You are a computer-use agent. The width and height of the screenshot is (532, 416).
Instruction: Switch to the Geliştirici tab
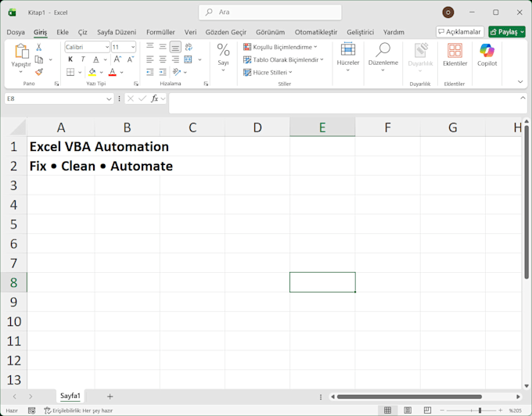point(361,32)
